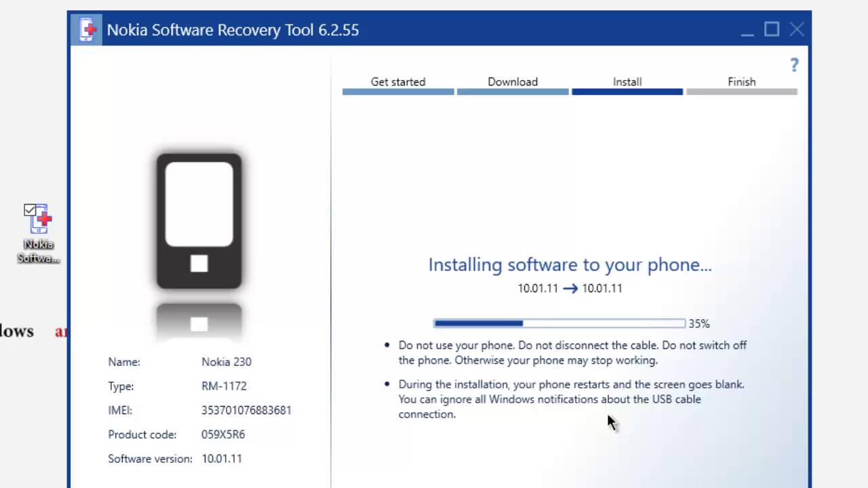This screenshot has height=488, width=868.
Task: Maximize the Nokia Software Recovery Tool window
Action: click(772, 29)
